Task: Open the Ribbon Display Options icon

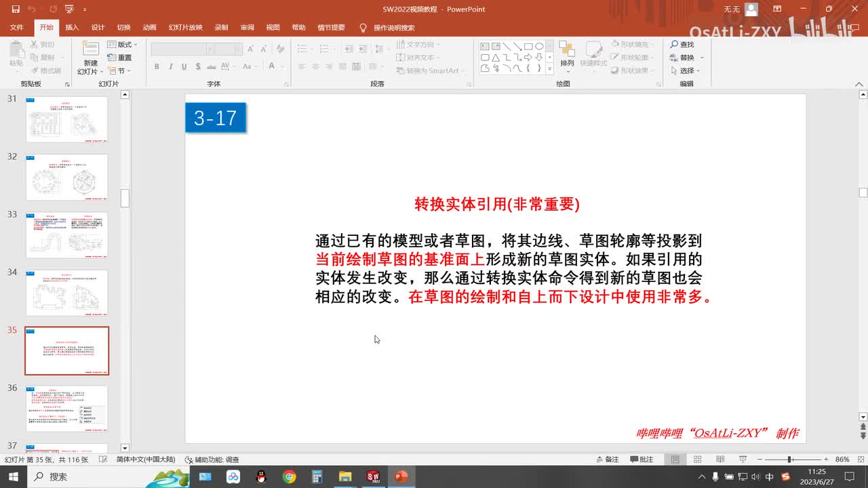Action: 778,9
